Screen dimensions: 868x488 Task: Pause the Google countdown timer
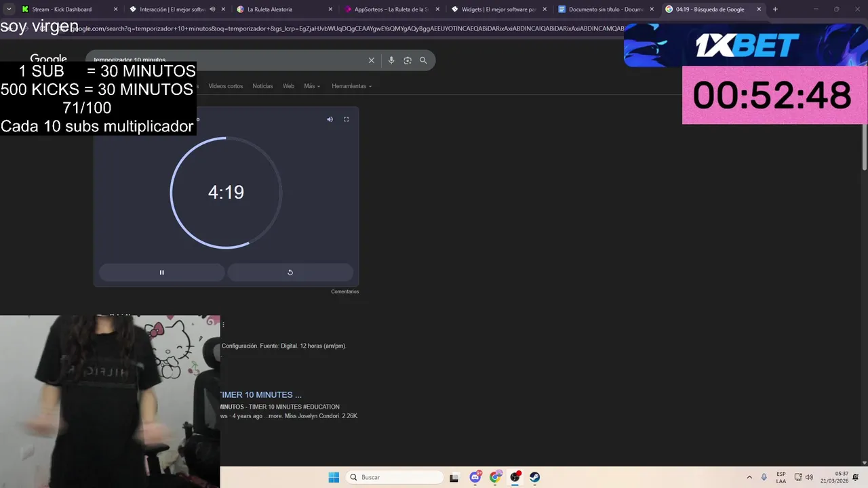pyautogui.click(x=161, y=272)
